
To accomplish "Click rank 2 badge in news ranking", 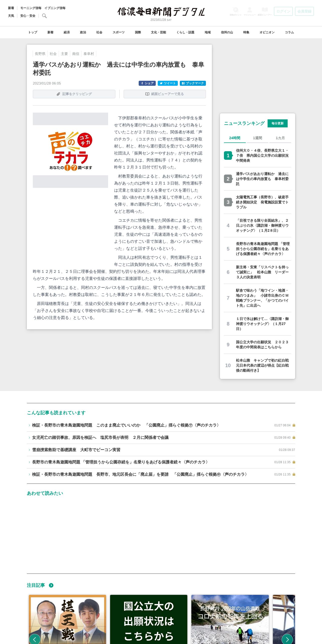I will click(x=228, y=179).
